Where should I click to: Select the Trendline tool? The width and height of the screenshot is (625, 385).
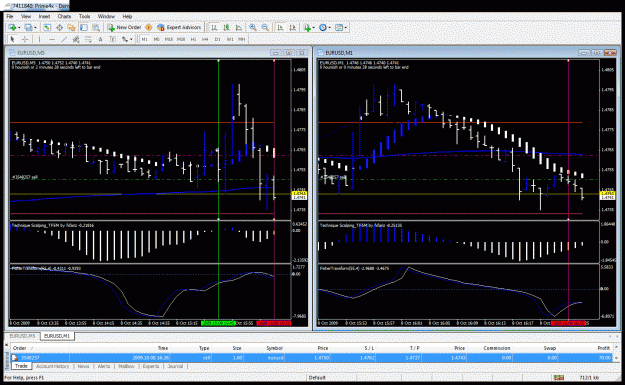(64, 39)
